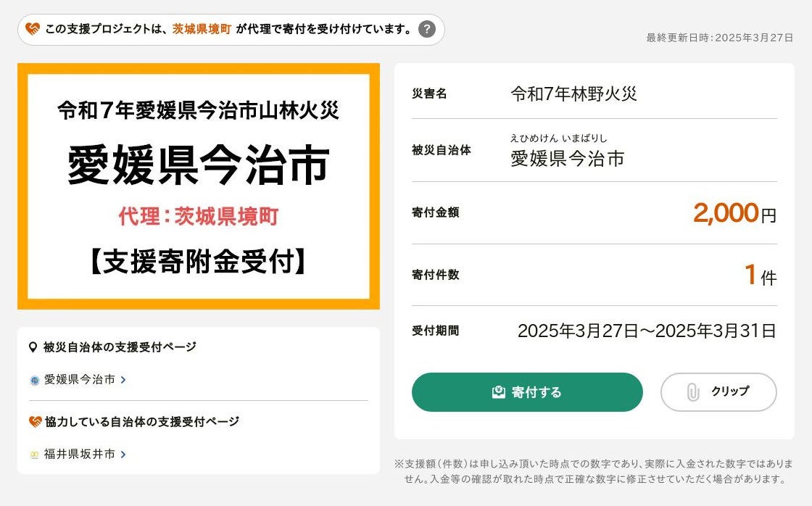The width and height of the screenshot is (812, 506).
Task: Expand the chevron next to 福井県坂井市
Action: pyautogui.click(x=124, y=454)
